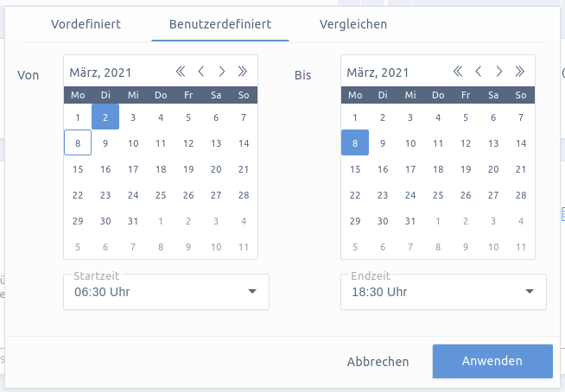The width and height of the screenshot is (565, 392).
Task: Jump to next year in Von calendar
Action: 243,72
